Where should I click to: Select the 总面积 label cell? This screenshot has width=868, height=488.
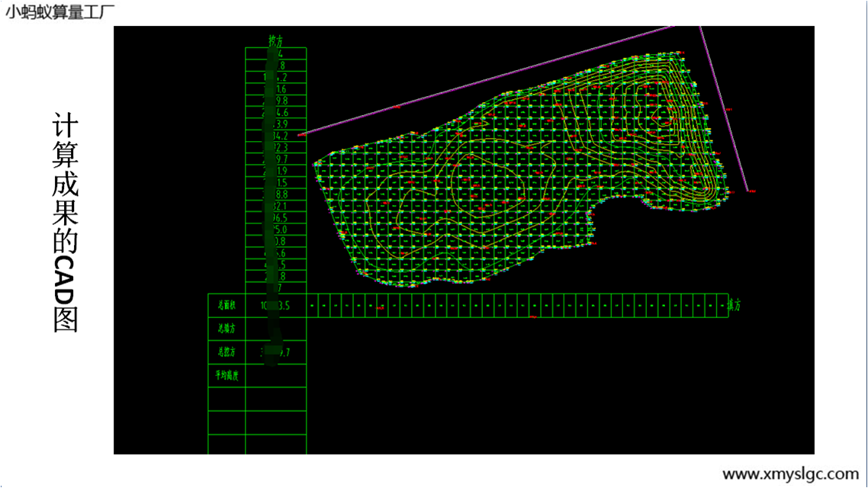coord(227,306)
